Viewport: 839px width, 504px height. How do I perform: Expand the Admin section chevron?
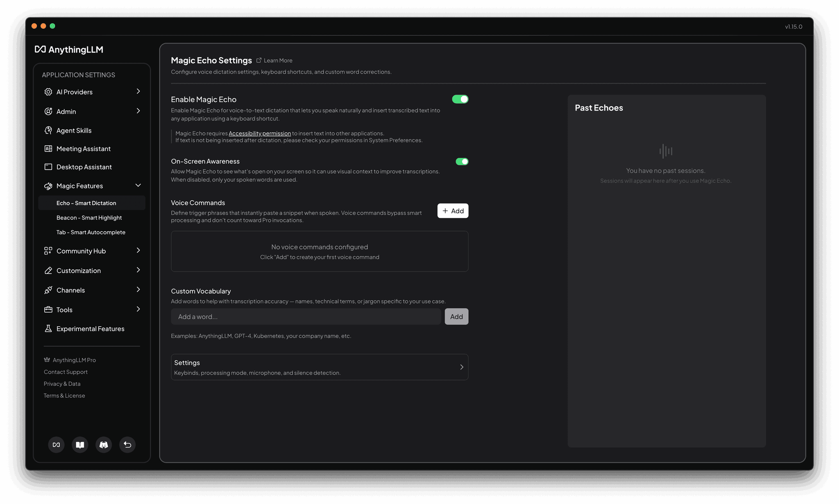[x=138, y=111]
